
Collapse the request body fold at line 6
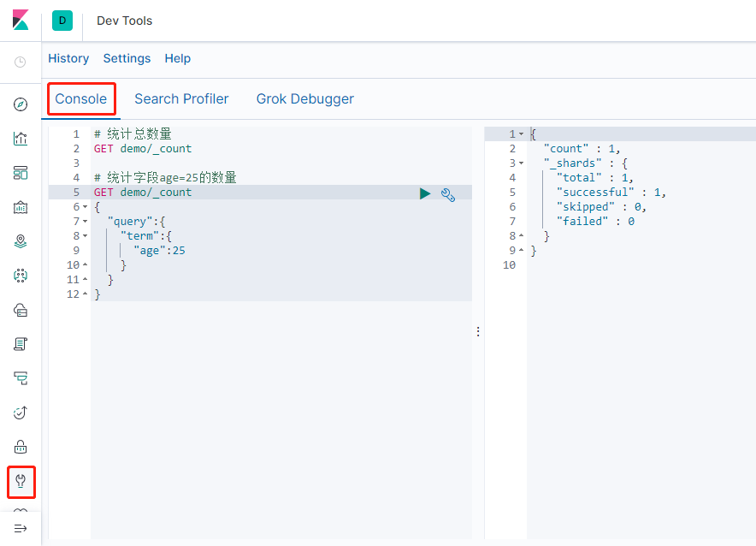[x=85, y=207]
